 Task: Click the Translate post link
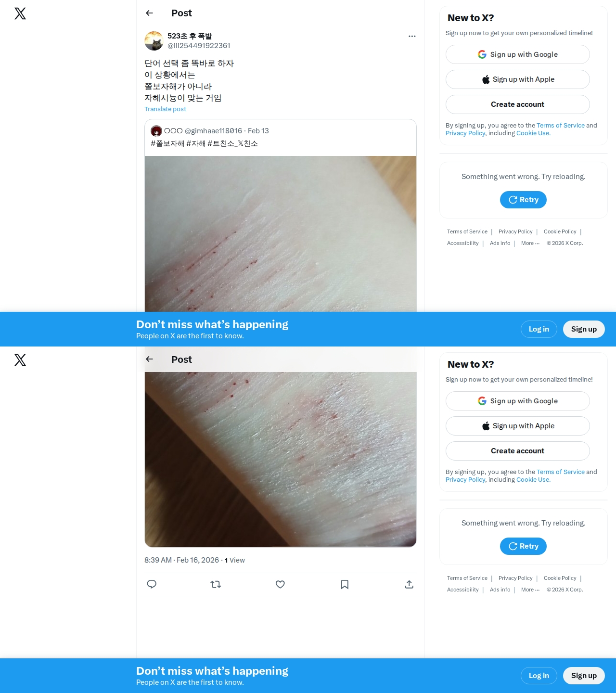[165, 109]
